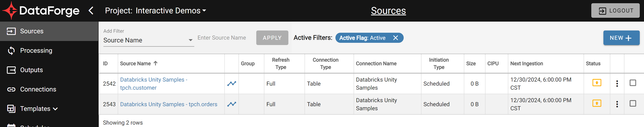Select the checkbox for source 2542
This screenshot has height=127, width=644.
point(633,83)
